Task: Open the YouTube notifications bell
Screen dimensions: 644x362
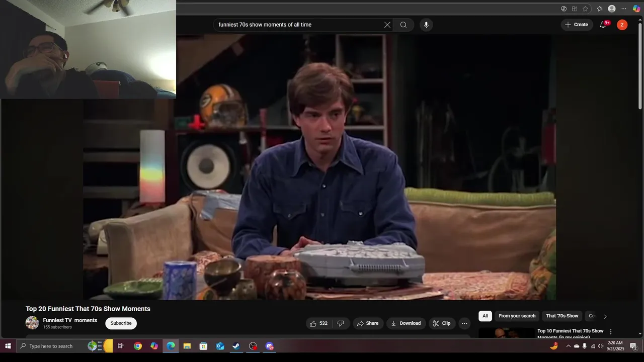Action: (603, 25)
